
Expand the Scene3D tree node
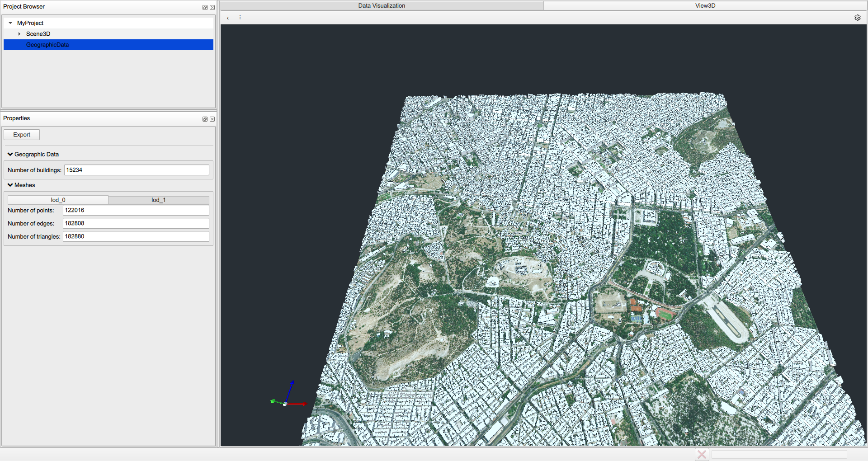point(19,34)
